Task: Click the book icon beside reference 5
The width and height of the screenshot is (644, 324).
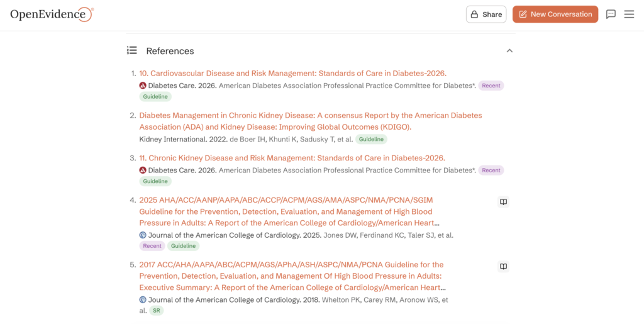Action: (504, 267)
